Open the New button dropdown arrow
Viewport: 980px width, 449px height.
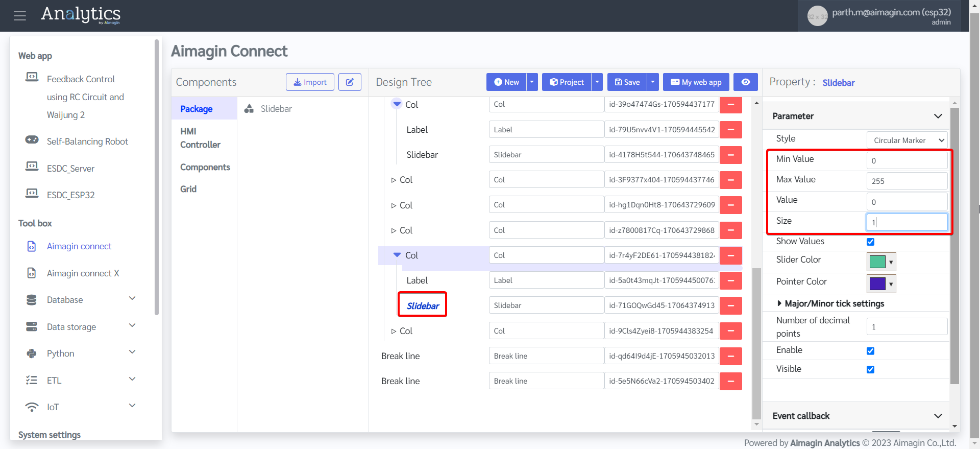(532, 82)
